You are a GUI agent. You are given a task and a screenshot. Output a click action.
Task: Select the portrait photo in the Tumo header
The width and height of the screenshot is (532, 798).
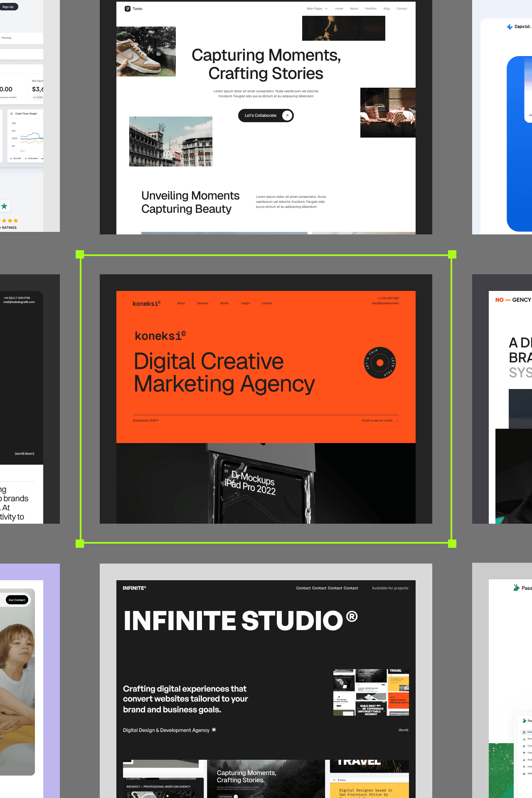344,28
